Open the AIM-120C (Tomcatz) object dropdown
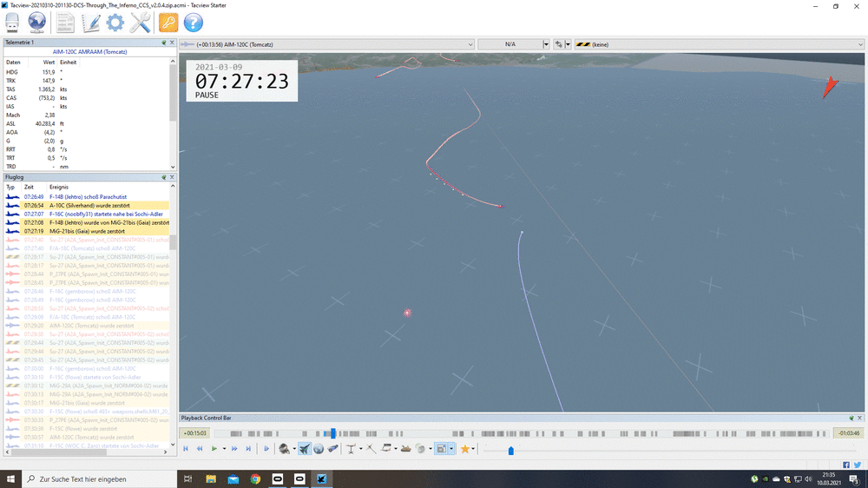 (327, 44)
